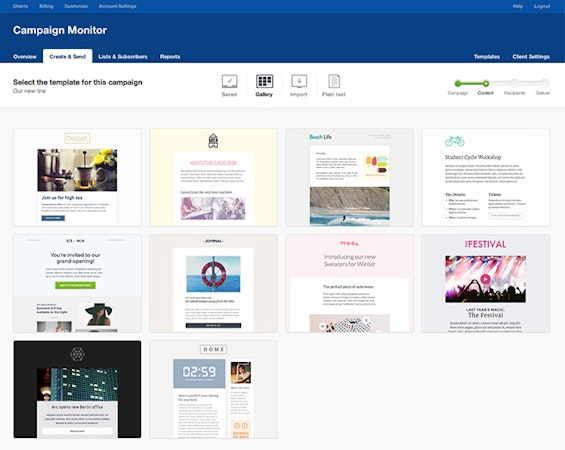Pick the Student Cycle Workshop template

486,177
